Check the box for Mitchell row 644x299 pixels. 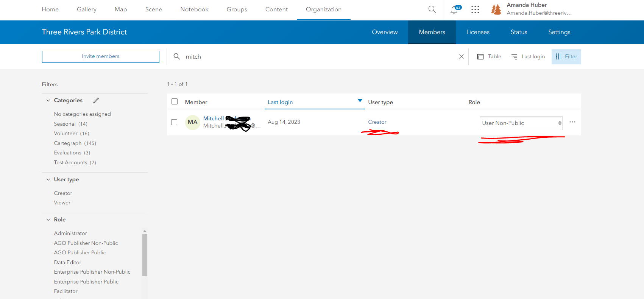pos(174,122)
